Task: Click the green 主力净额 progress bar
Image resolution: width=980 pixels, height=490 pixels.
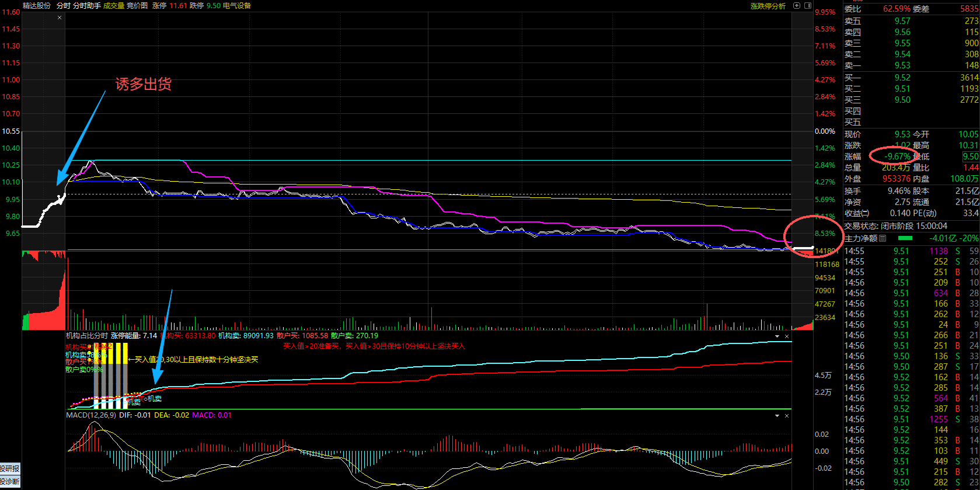Action: (x=905, y=238)
